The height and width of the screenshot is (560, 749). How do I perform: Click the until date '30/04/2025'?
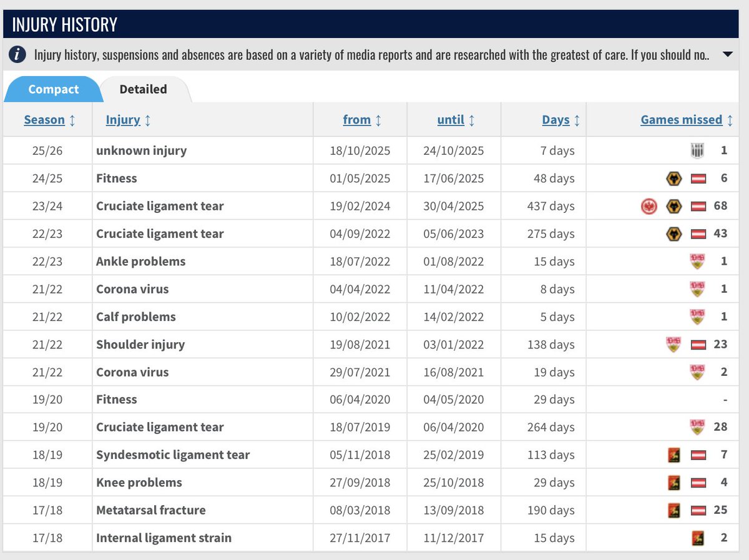[x=454, y=206]
